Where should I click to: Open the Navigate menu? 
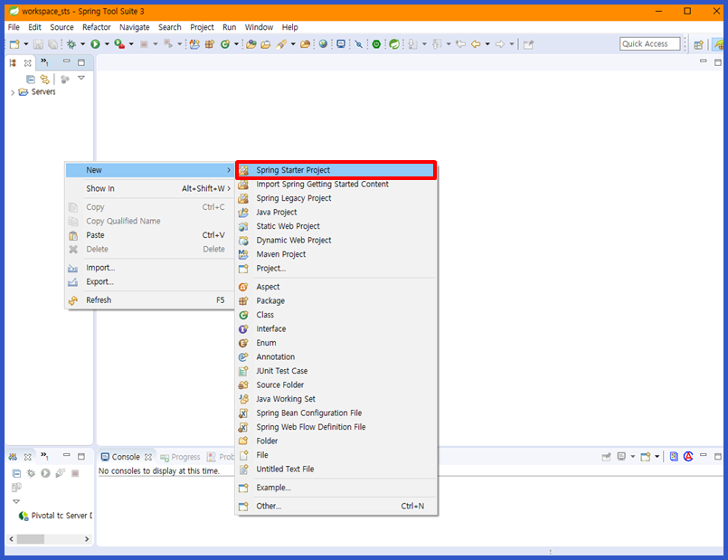[x=134, y=27]
